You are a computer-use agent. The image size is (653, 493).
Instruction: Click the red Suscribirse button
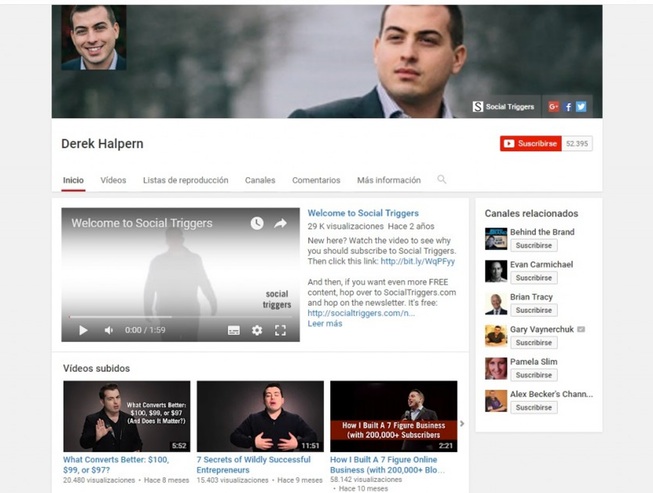[531, 144]
